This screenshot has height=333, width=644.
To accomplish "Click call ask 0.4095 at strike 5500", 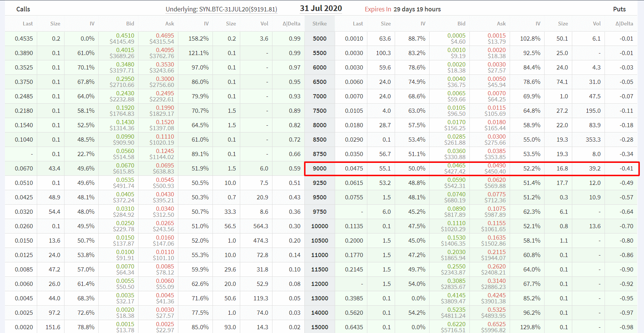I will [x=165, y=50].
